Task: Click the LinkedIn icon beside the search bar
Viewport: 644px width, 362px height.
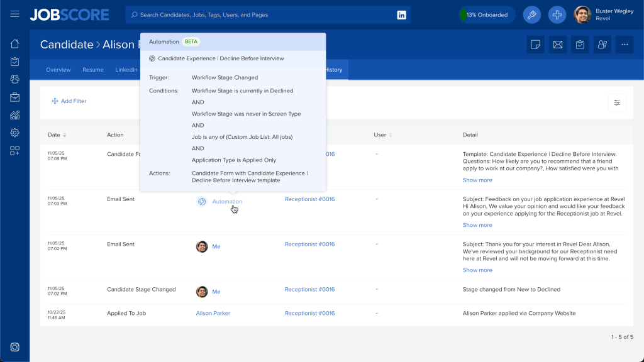Action: [402, 14]
